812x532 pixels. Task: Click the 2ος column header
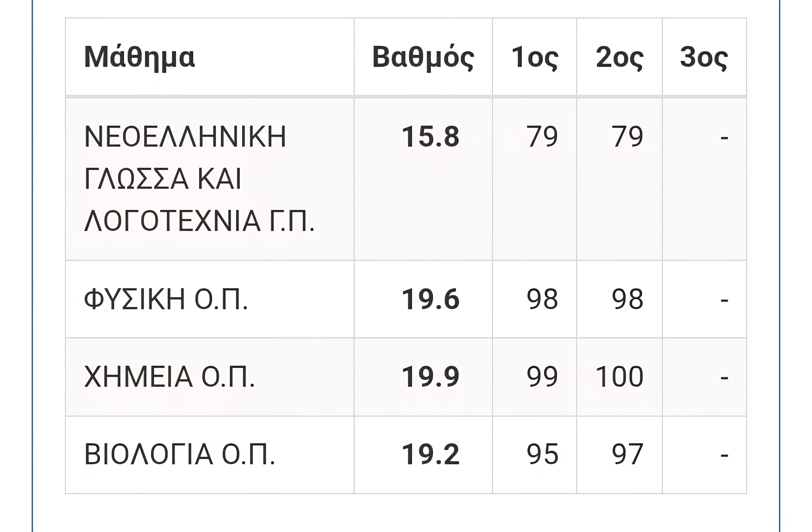click(x=620, y=57)
